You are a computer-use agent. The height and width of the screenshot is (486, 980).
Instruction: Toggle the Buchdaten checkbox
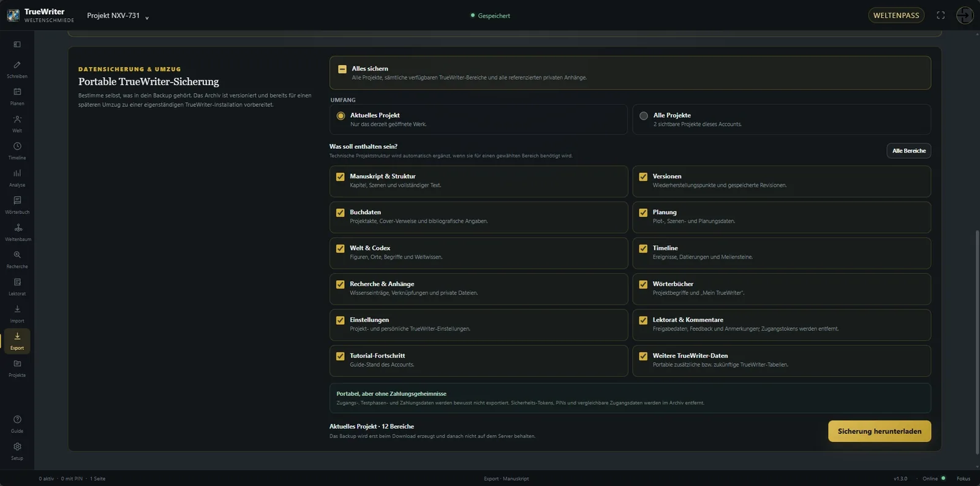(x=341, y=213)
